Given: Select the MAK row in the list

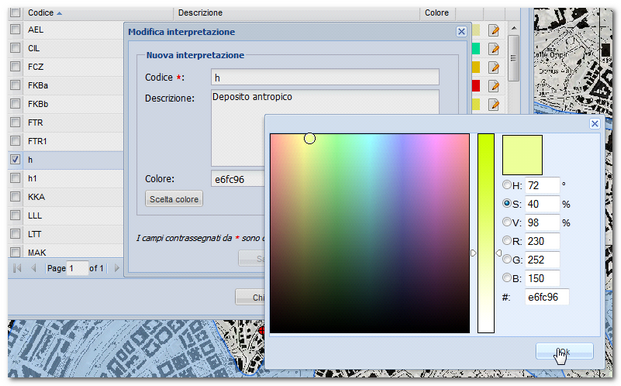Looking at the screenshot, I should tap(65, 252).
